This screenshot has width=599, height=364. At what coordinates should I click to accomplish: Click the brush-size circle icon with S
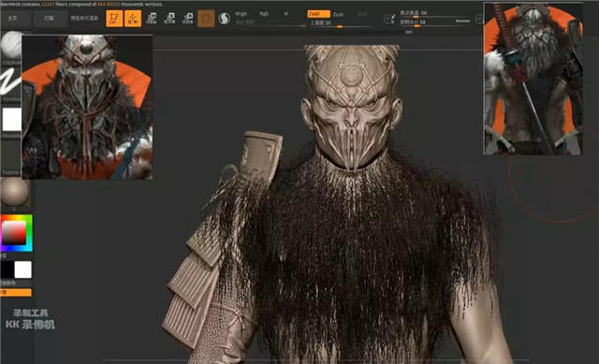[389, 19]
